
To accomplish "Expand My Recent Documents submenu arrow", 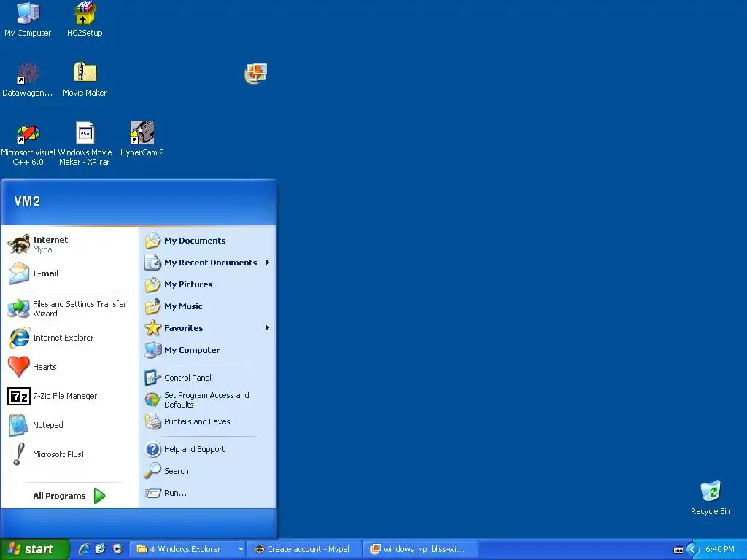I will click(268, 262).
